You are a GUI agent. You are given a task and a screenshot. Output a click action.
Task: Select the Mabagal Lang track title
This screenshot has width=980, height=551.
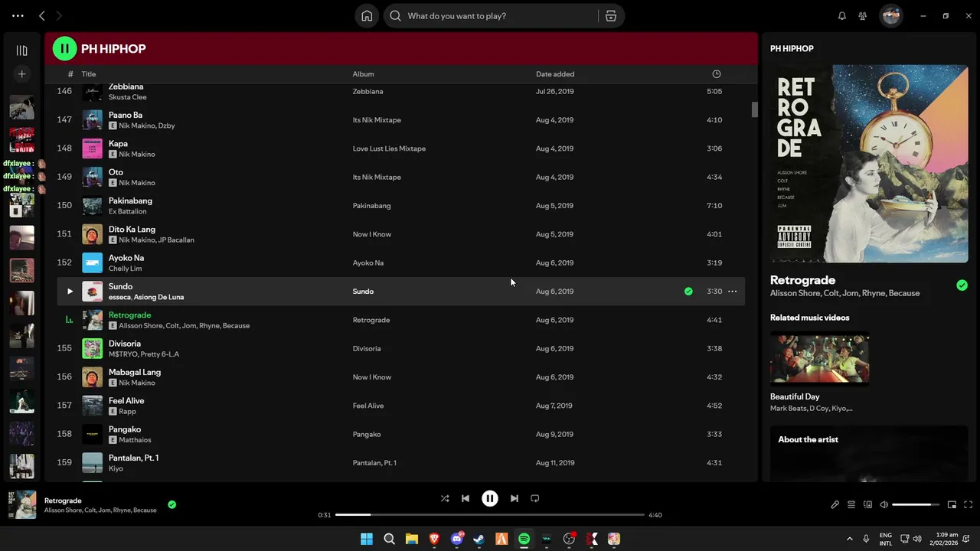(135, 372)
